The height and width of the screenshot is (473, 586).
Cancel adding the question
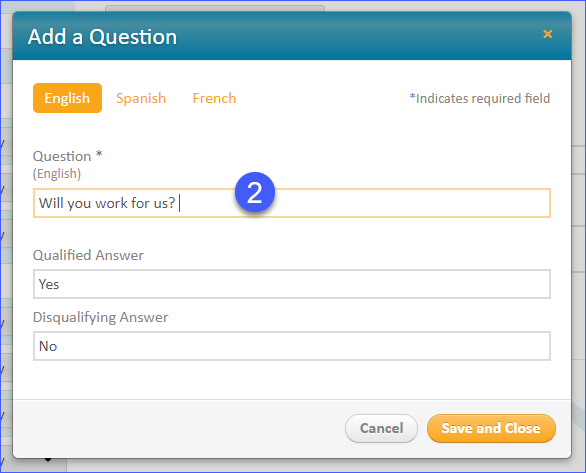click(x=381, y=428)
